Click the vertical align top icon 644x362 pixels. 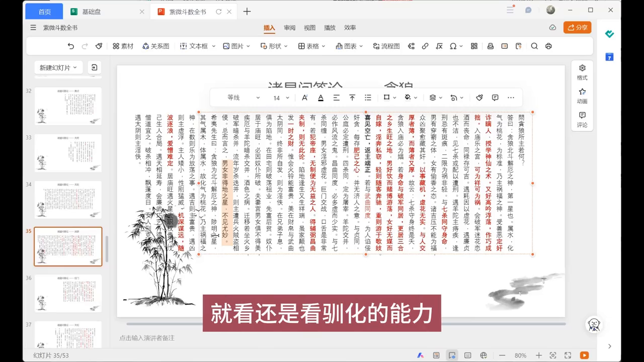352,98
